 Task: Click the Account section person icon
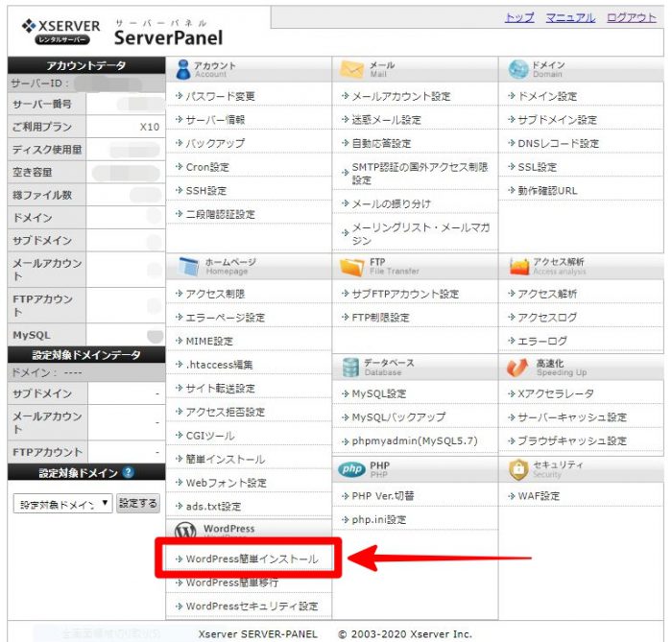(183, 69)
